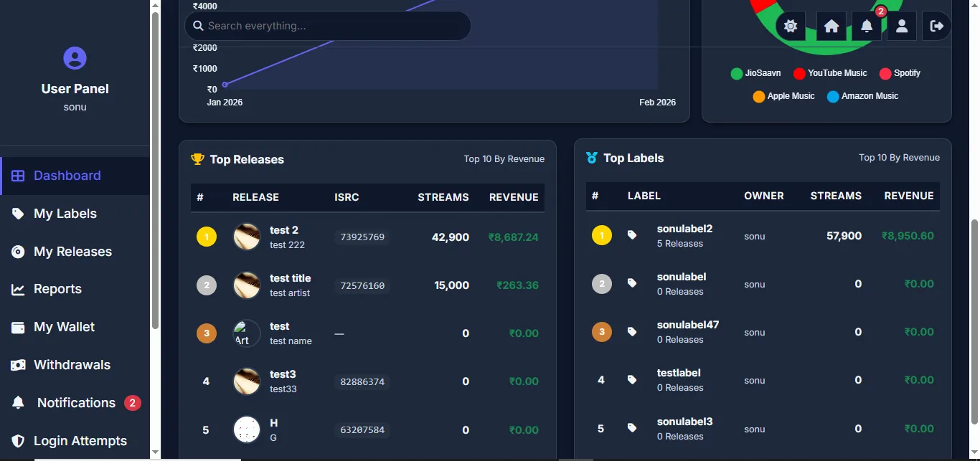Select the testlabel label name
Image resolution: width=980 pixels, height=461 pixels.
(x=679, y=373)
